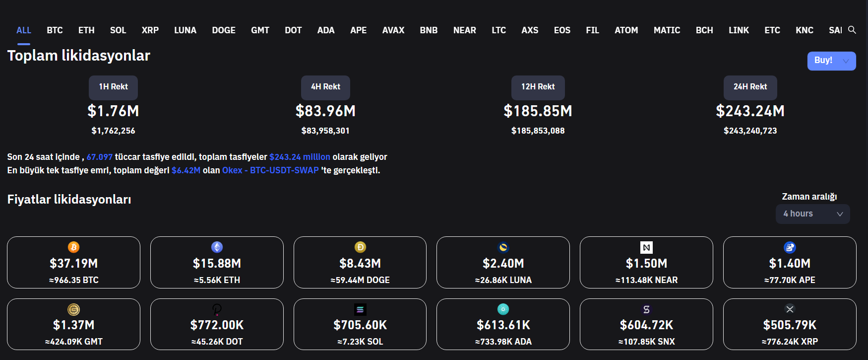Viewport: 868px width, 360px height.
Task: Click the LUNA coin icon
Action: (x=503, y=247)
